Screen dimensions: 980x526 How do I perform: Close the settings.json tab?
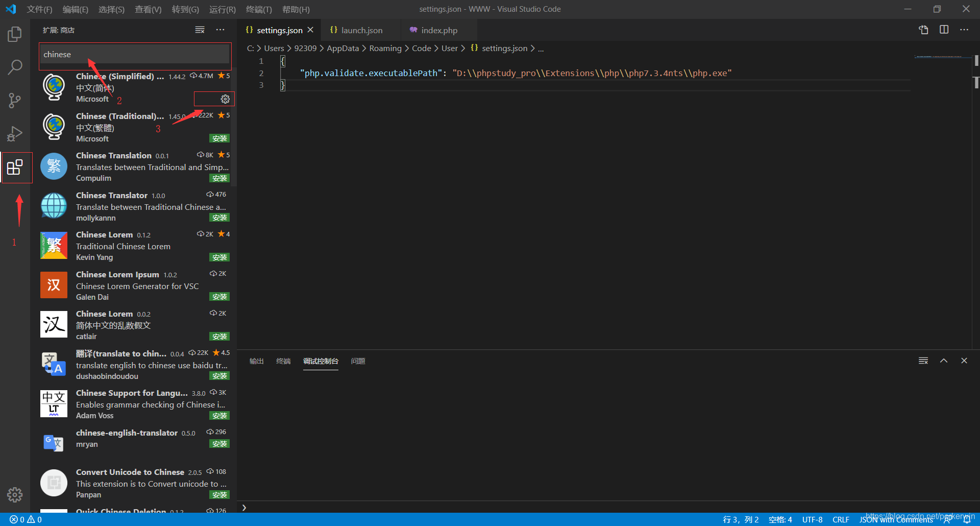[x=310, y=30]
